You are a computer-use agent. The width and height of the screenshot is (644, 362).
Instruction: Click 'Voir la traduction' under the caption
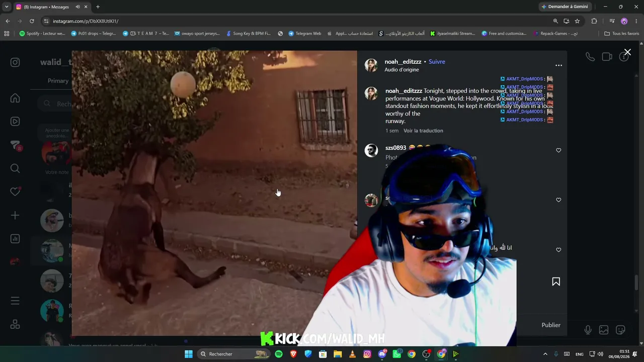(x=423, y=131)
